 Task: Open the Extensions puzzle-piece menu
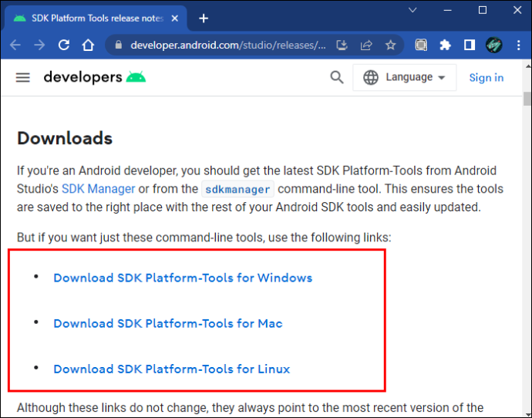445,45
